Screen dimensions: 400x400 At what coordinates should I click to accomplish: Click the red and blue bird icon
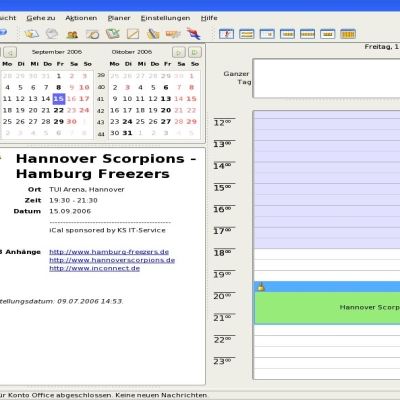click(193, 34)
